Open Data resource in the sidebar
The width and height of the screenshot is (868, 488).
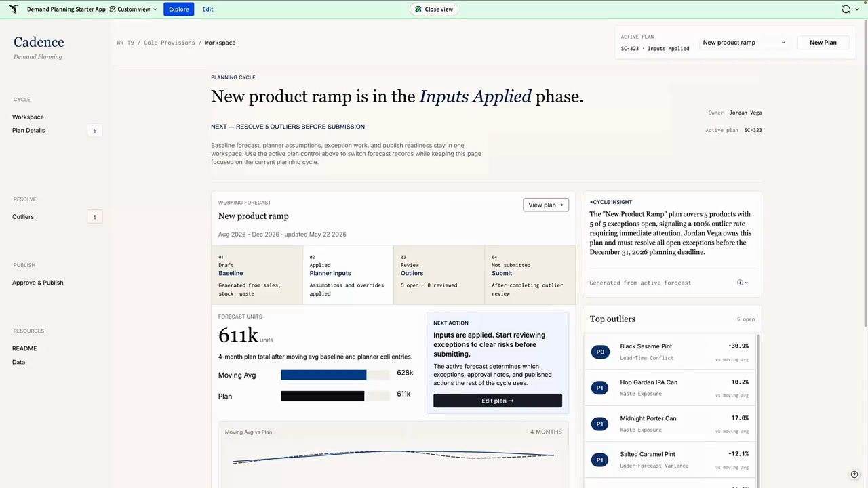18,362
